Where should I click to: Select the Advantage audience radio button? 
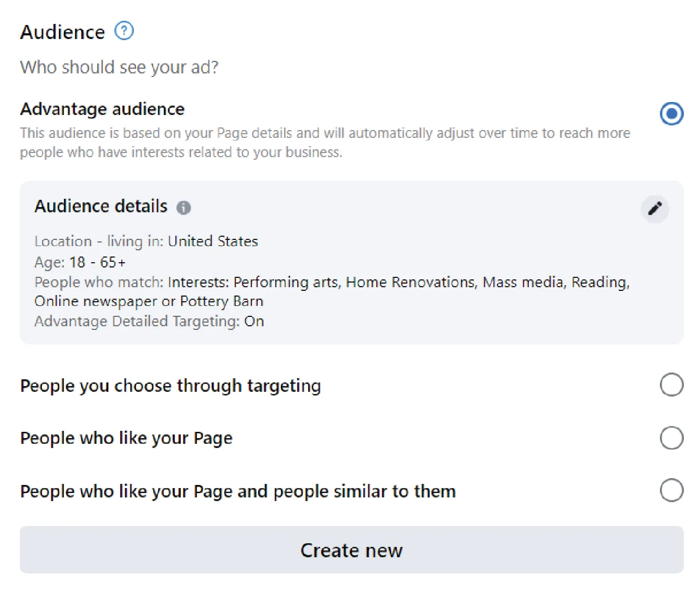671,113
